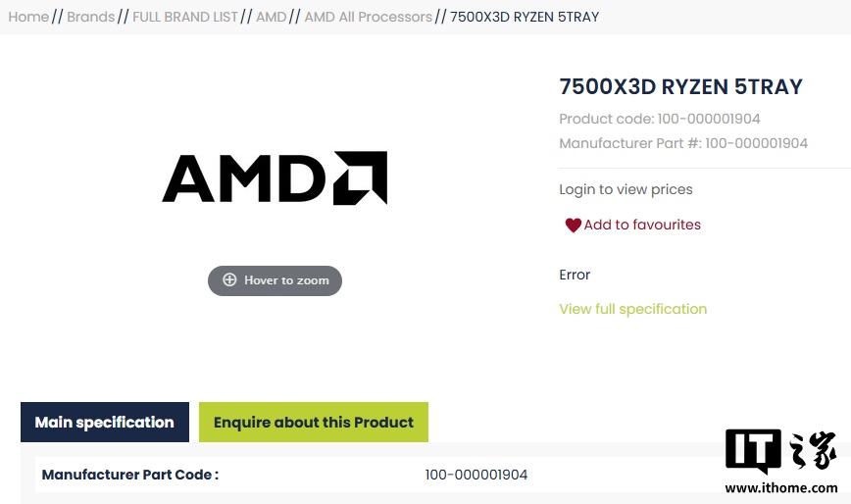
Task: Open the Brands breadcrumb link
Action: click(90, 17)
